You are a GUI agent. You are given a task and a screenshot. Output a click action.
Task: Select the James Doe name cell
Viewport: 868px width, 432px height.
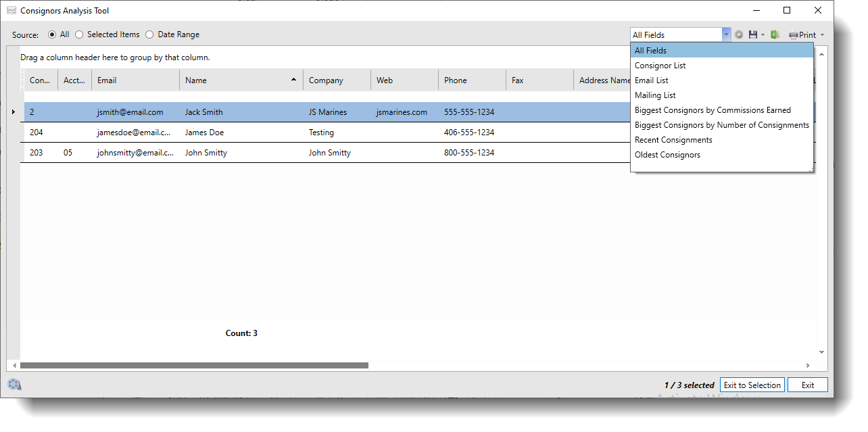241,133
